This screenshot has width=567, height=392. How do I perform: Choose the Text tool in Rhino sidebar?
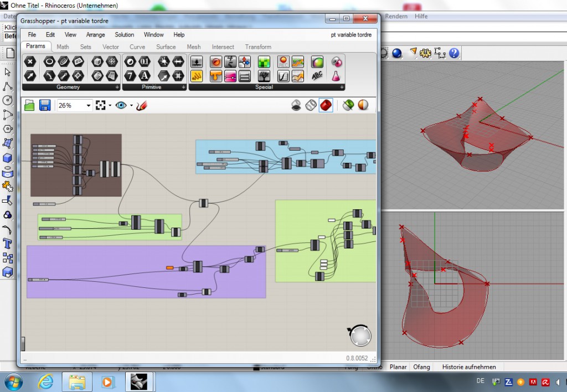click(7, 244)
